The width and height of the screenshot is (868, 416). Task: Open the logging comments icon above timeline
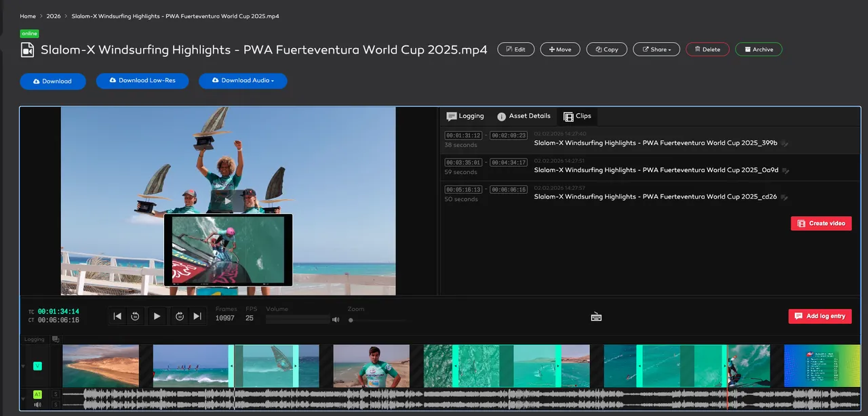55,339
